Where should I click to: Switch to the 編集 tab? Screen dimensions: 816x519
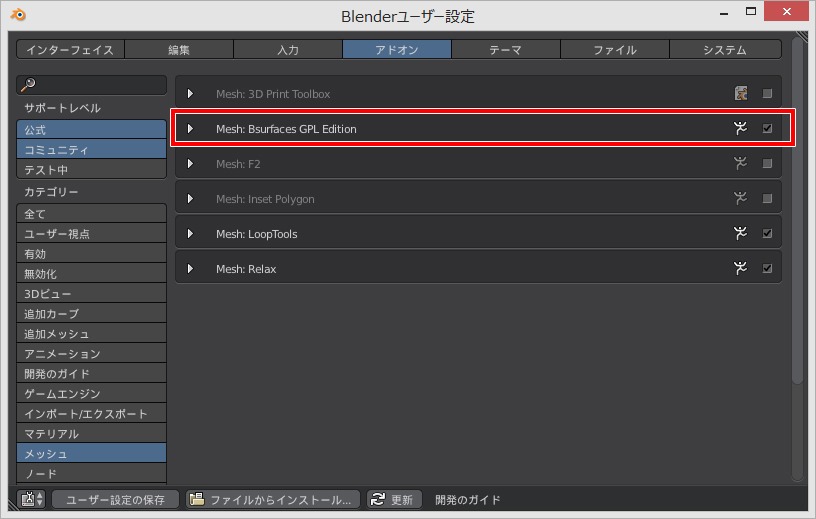click(x=179, y=49)
